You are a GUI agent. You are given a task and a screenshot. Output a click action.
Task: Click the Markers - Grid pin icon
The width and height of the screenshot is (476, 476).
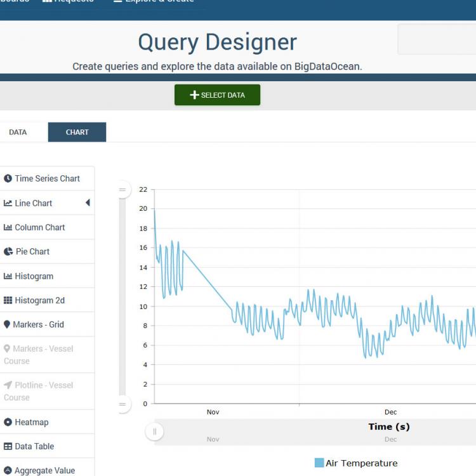[x=7, y=324]
